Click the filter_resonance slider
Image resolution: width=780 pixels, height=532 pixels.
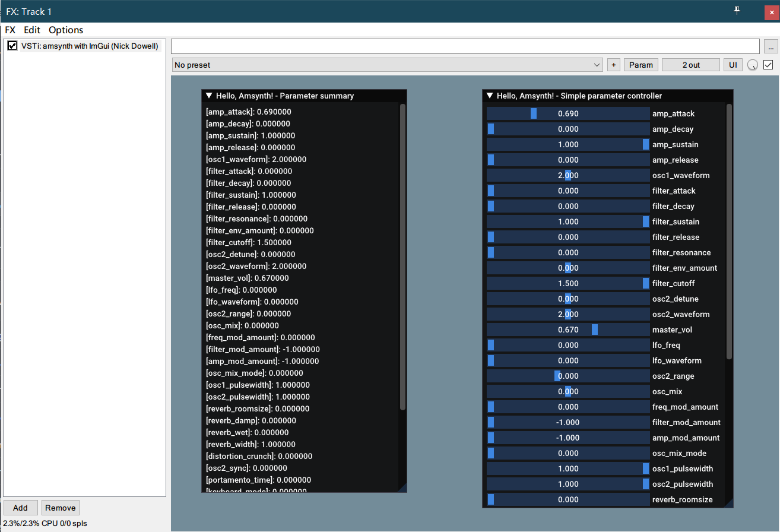pyautogui.click(x=568, y=252)
